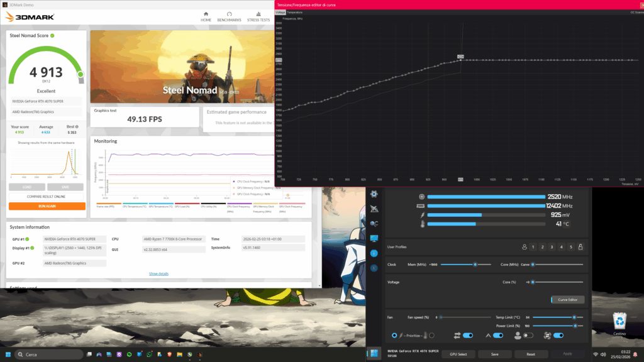Click the Best score info icon
Image resolution: width=644 pixels, height=362 pixels.
tap(77, 127)
